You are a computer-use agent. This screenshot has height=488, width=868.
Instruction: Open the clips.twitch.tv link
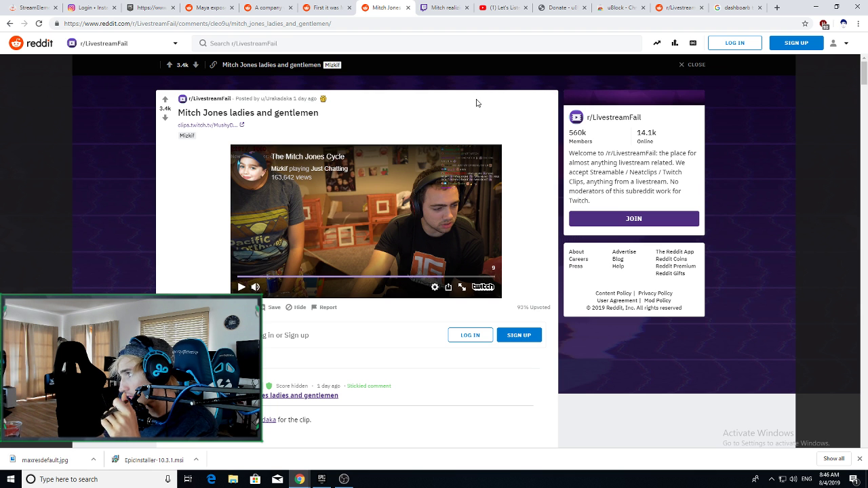click(x=208, y=125)
